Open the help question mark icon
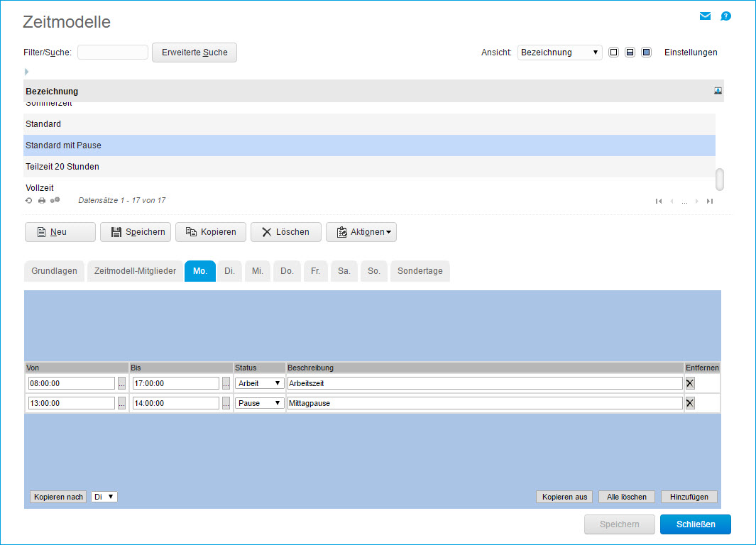Screen dimensions: 756x545 (725, 16)
